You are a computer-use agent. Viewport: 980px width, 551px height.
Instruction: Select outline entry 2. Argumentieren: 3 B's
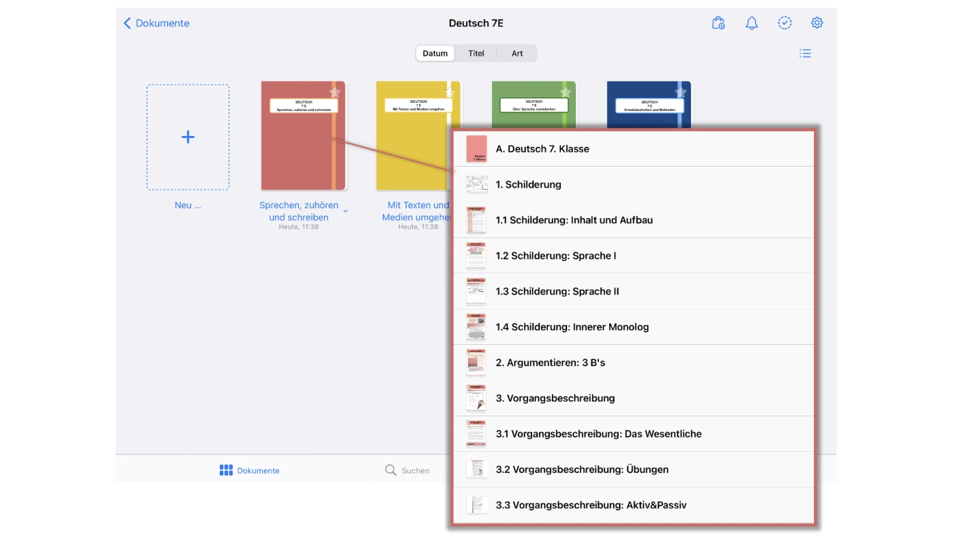click(550, 363)
